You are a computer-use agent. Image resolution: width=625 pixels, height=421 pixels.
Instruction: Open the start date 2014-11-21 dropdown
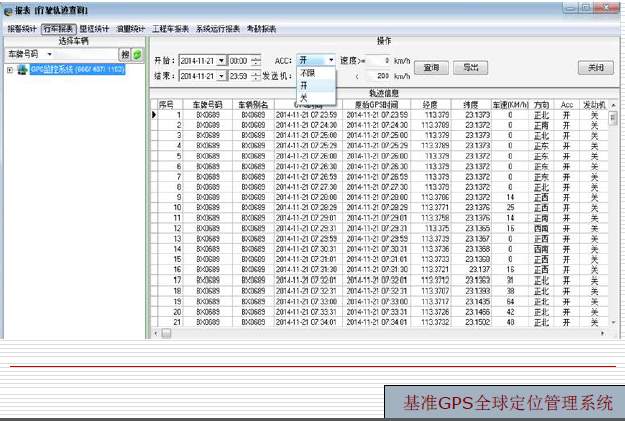(x=221, y=61)
